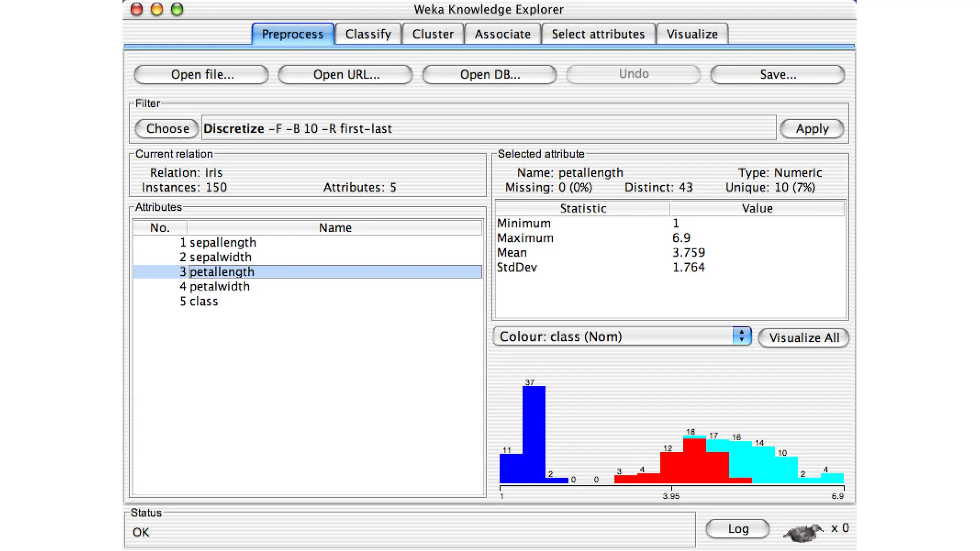The height and width of the screenshot is (551, 980).
Task: Click the green zoom window button
Action: (177, 9)
